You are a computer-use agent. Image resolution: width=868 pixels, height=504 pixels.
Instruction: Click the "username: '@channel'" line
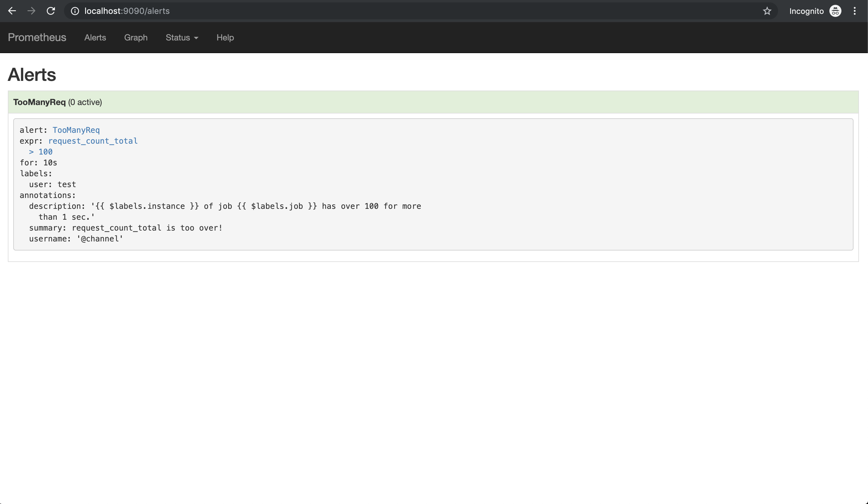pyautogui.click(x=76, y=239)
